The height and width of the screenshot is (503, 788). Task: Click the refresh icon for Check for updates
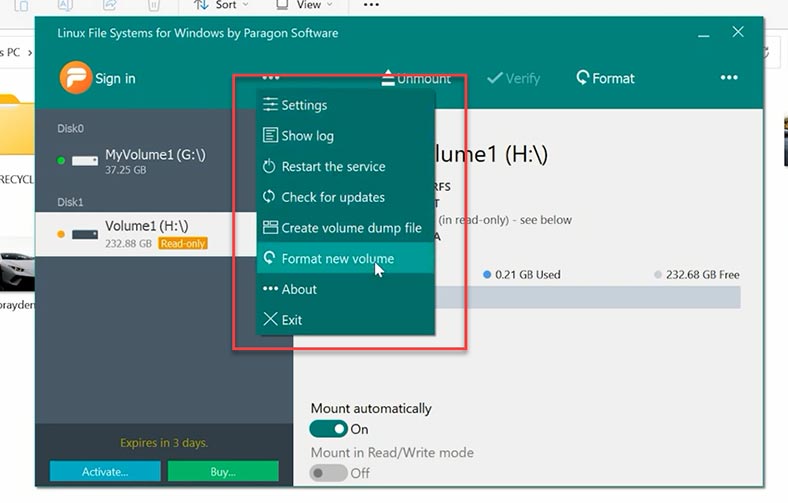tap(269, 196)
